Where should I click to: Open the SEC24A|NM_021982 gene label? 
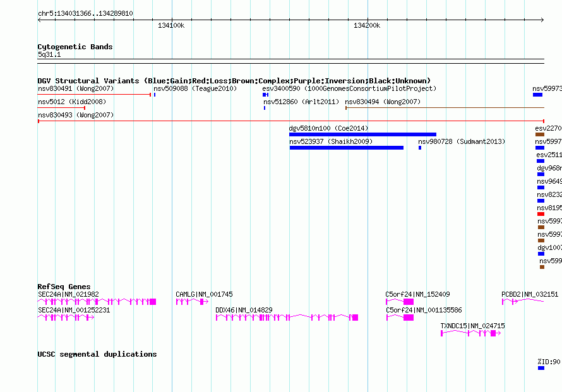68,294
